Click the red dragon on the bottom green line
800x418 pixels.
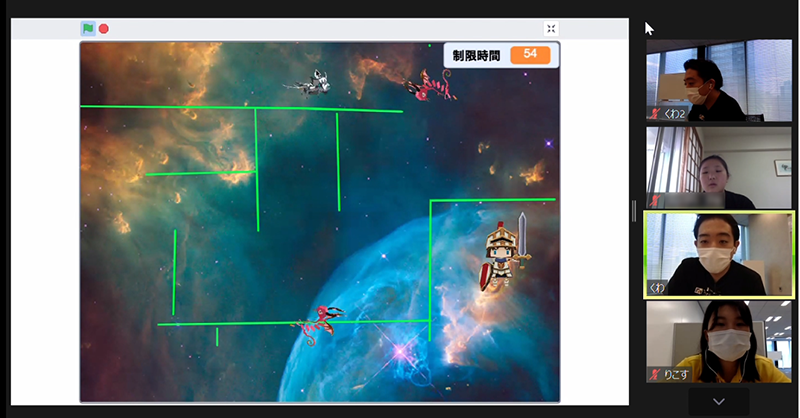319,324
